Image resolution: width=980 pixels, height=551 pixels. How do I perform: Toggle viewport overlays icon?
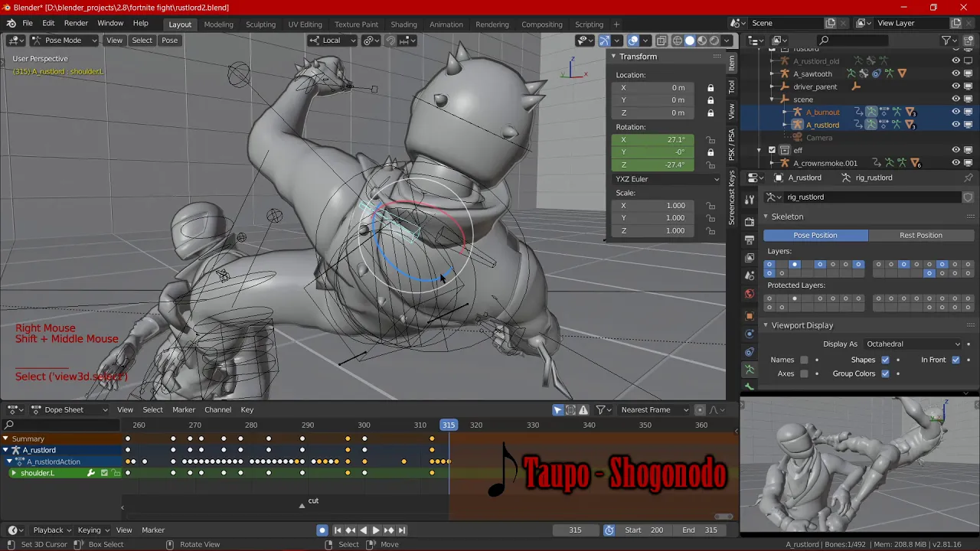click(x=633, y=41)
